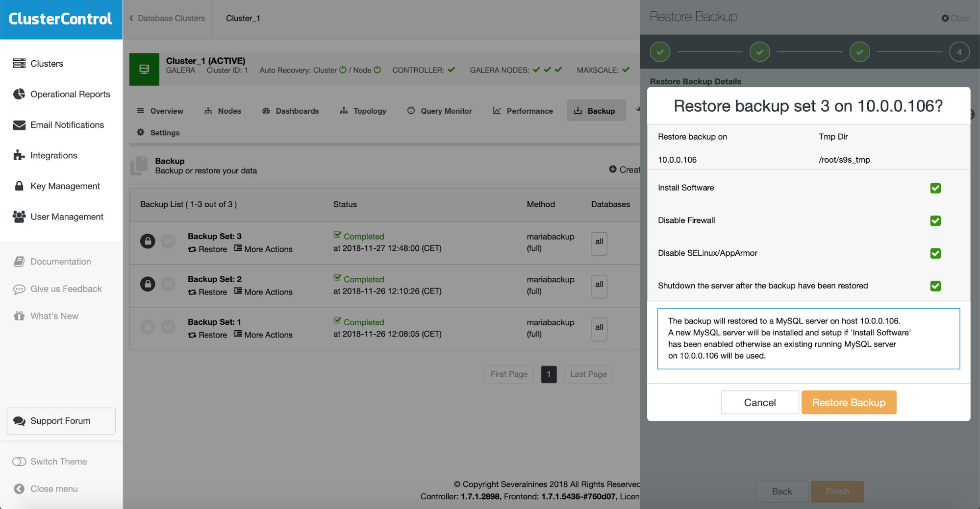Uncheck the Disable SELinux/AppArmor checkbox
Viewport: 980px width, 509px height.
coord(935,253)
